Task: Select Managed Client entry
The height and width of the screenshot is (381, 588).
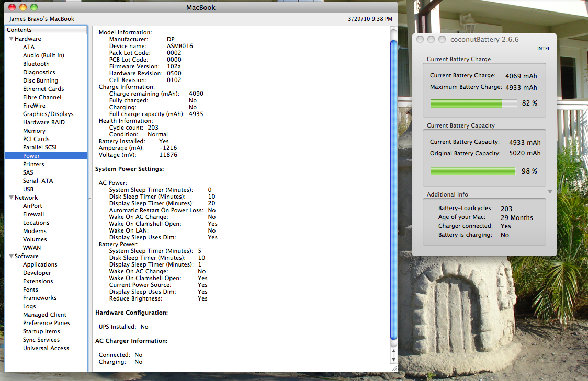Action: click(44, 315)
